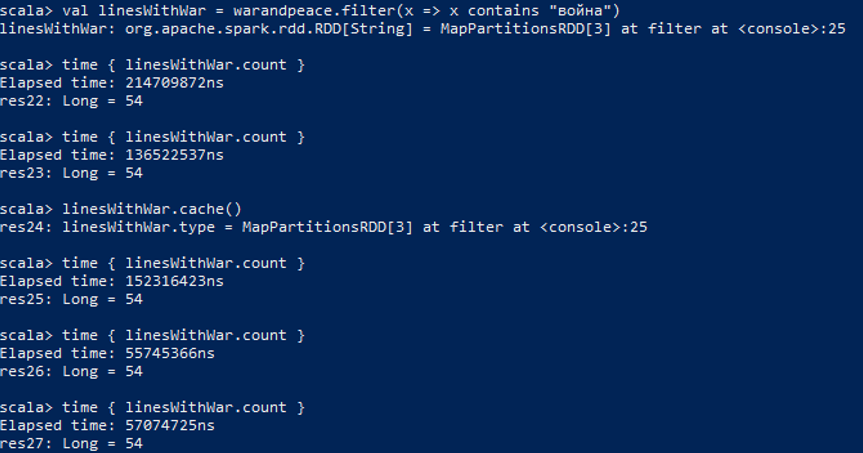Click the res22 result label
This screenshot has height=453, width=863.
pyautogui.click(x=22, y=101)
